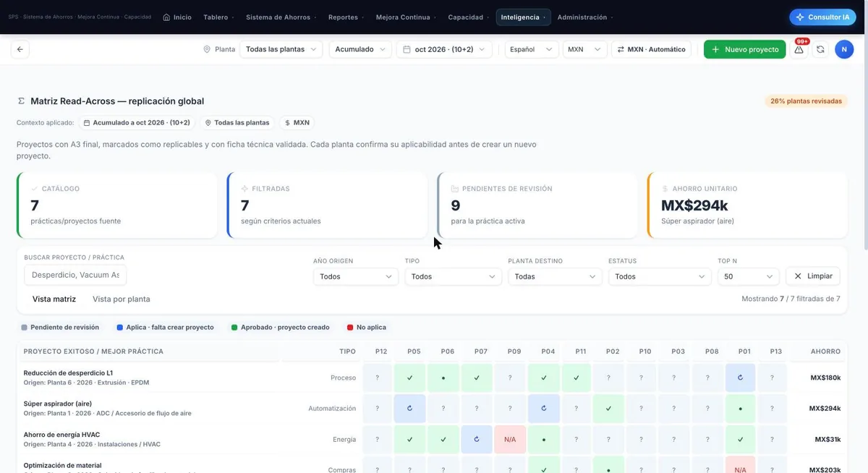Click the calendar icon in the period selector

click(407, 49)
